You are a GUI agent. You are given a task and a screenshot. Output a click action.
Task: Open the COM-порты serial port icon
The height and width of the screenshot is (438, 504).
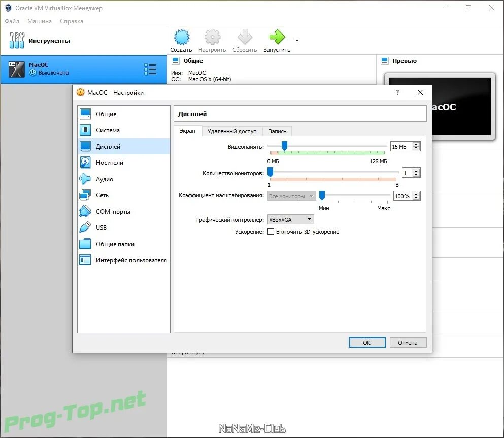85,211
